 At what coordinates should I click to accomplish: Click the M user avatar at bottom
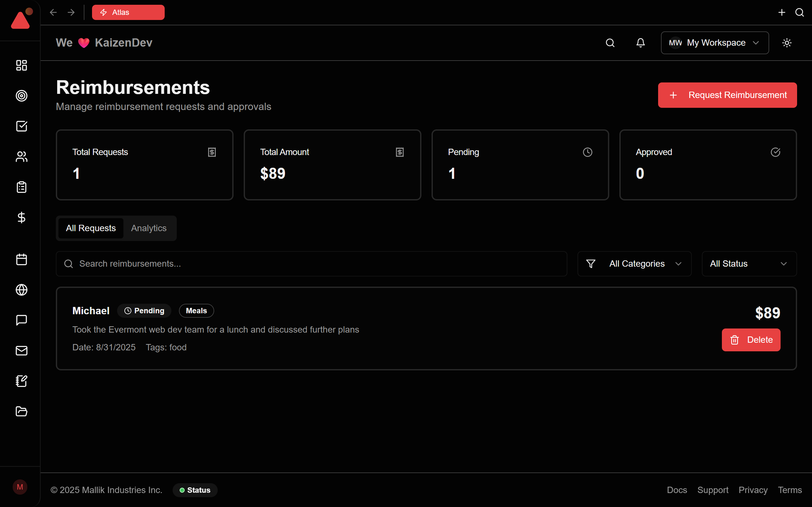coord(20,487)
